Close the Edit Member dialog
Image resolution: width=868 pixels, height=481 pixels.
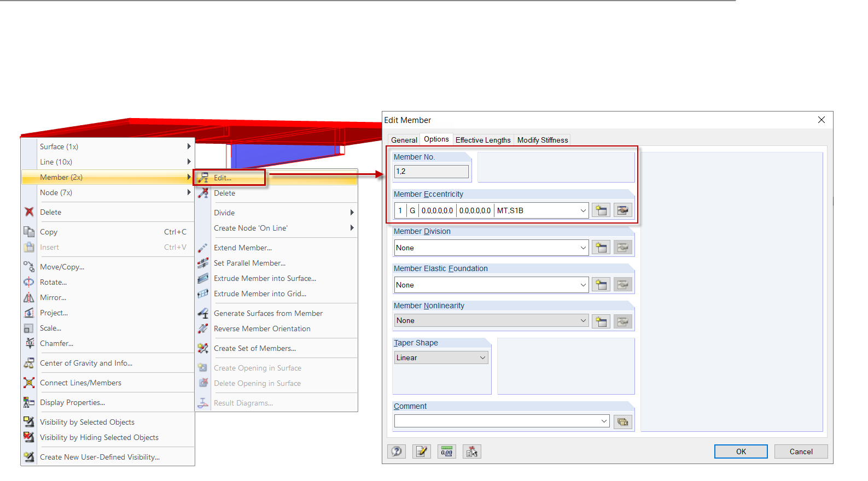point(821,120)
